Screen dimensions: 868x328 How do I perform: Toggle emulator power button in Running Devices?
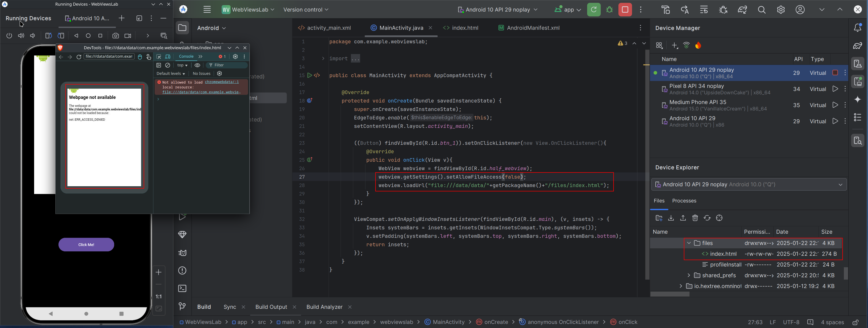pyautogui.click(x=9, y=36)
